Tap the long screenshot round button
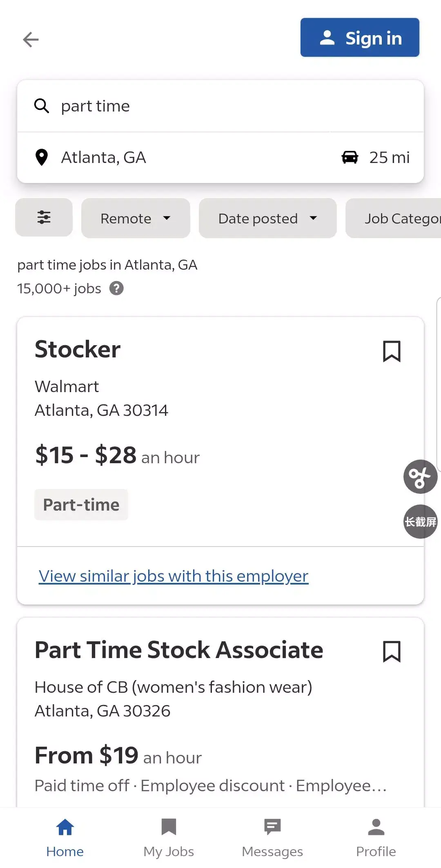Viewport: 441px width, 868px height. [x=420, y=522]
